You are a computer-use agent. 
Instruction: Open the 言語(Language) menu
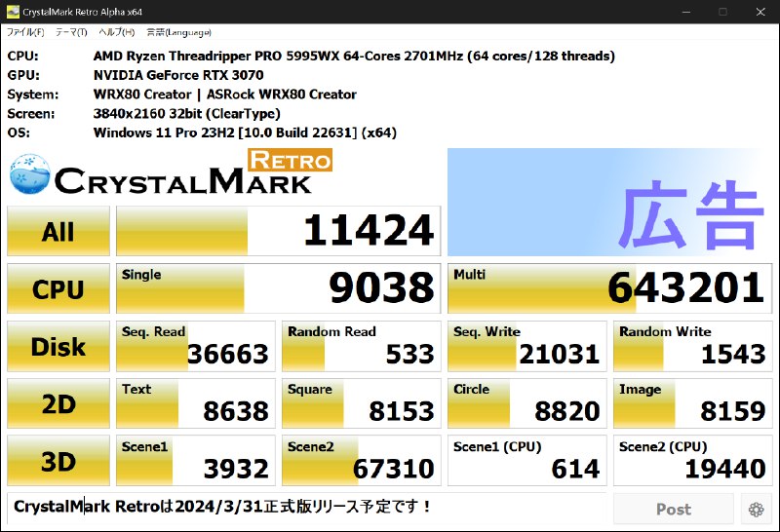[x=178, y=32]
